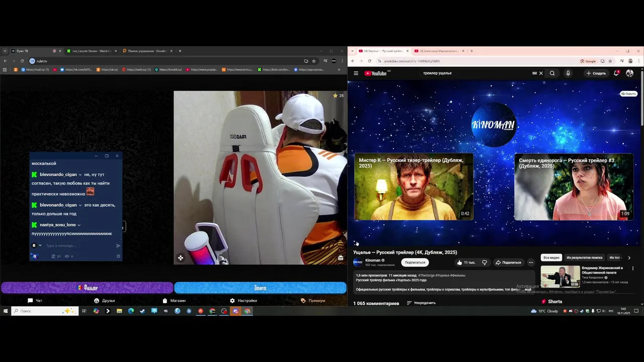The width and height of the screenshot is (644, 362).
Task: Click Скрыть button on end screen
Action: click(628, 94)
